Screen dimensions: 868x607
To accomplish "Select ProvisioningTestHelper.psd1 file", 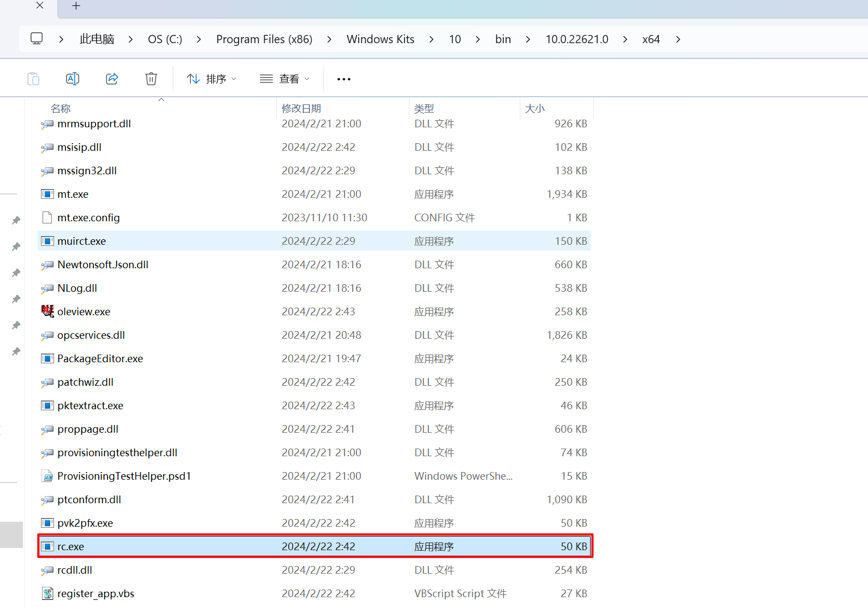I will [x=124, y=476].
